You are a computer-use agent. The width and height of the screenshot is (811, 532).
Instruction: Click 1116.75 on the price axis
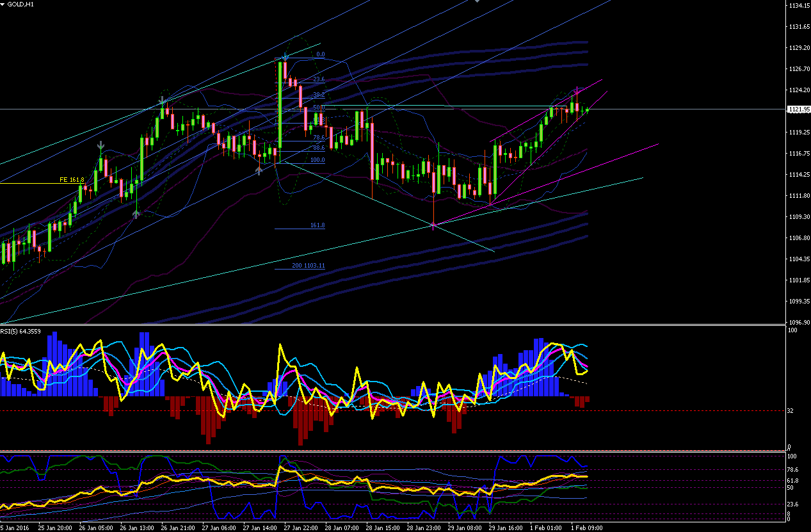click(798, 153)
